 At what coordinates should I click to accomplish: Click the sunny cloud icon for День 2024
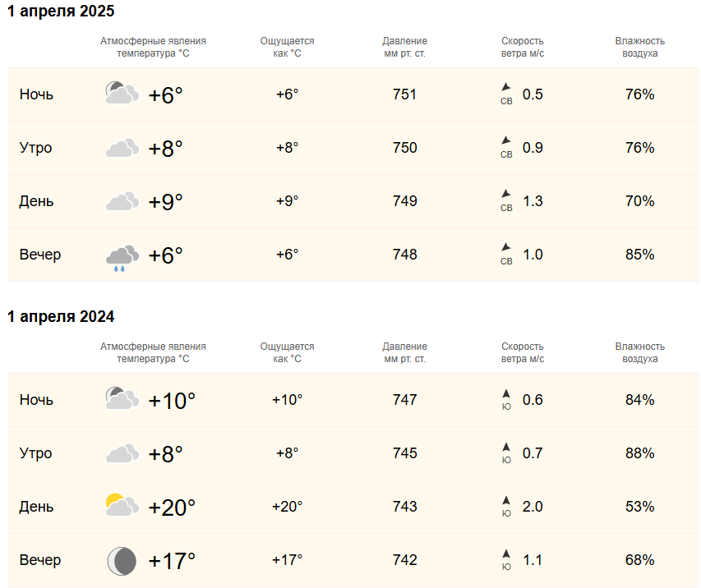[x=122, y=505]
